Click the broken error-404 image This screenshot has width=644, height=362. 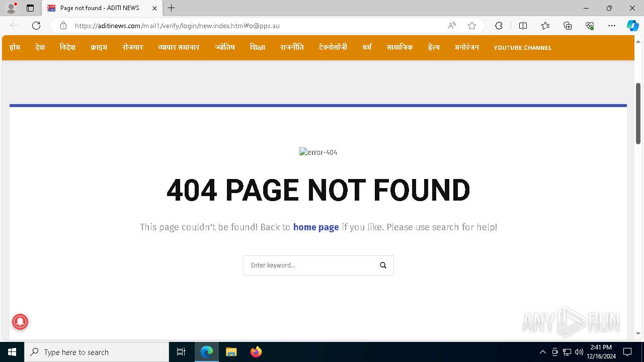[318, 152]
